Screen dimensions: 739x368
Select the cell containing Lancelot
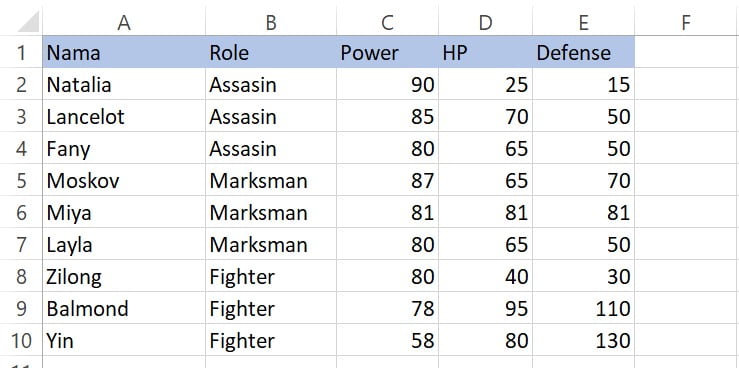(x=124, y=116)
